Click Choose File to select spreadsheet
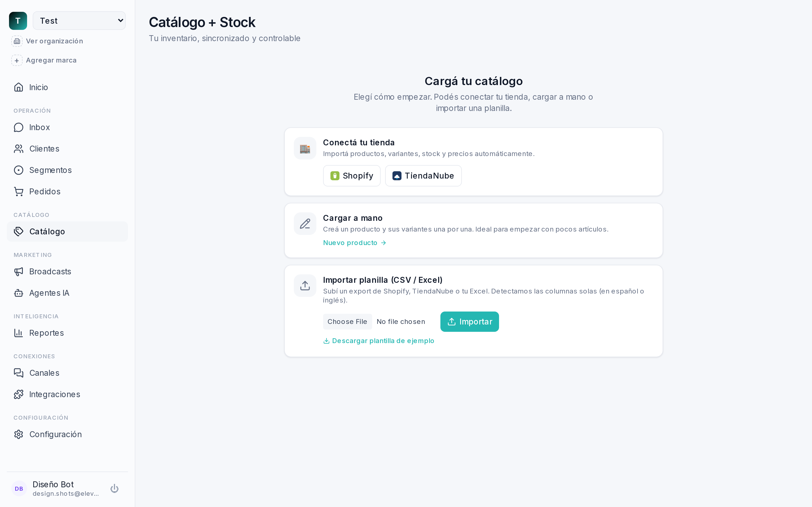The width and height of the screenshot is (812, 507). point(347,322)
